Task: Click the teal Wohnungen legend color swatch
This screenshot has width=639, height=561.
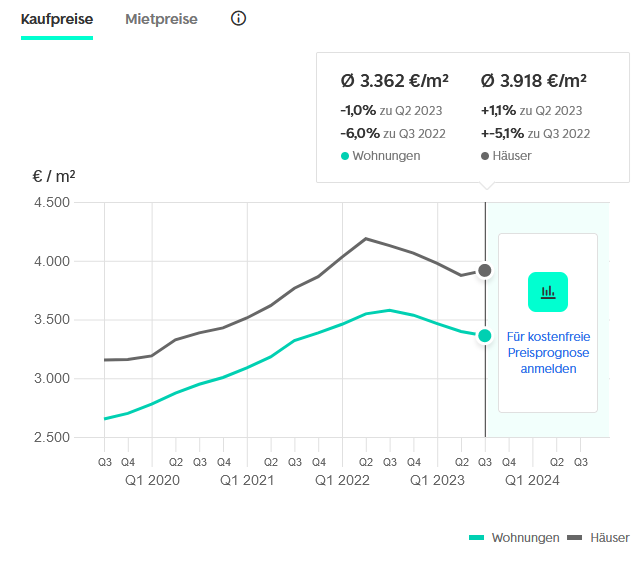Action: [477, 538]
